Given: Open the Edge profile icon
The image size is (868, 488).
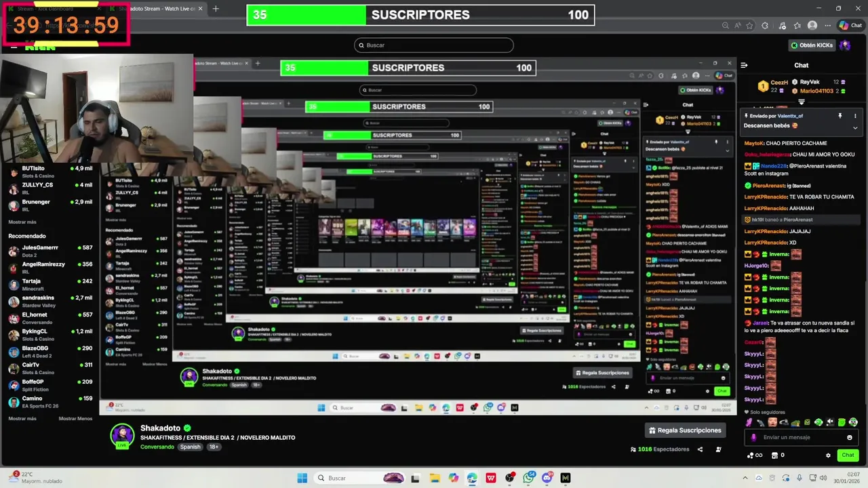Looking at the screenshot, I should (812, 25).
